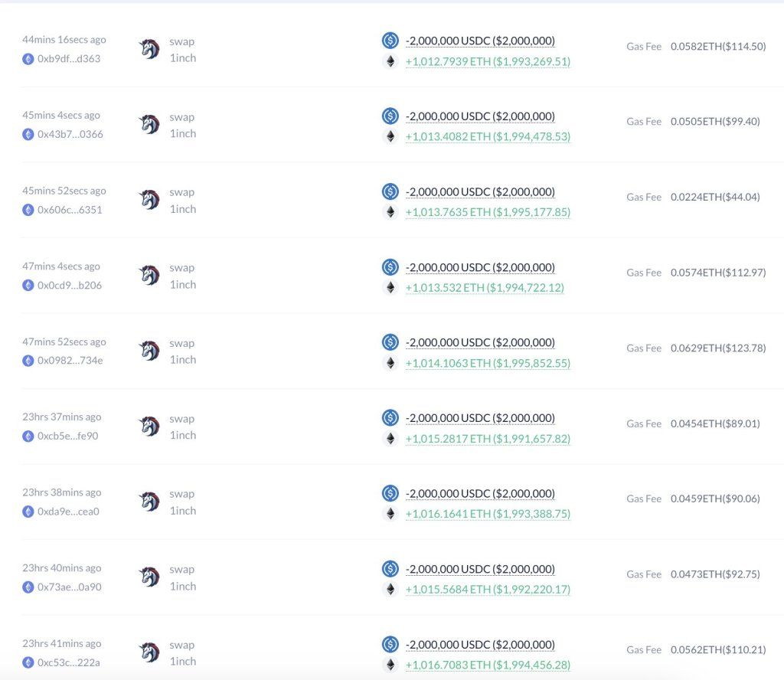Click the 1inch unicorn icon in 45mins 52secs row
This screenshot has width=784, height=680.
coord(149,200)
